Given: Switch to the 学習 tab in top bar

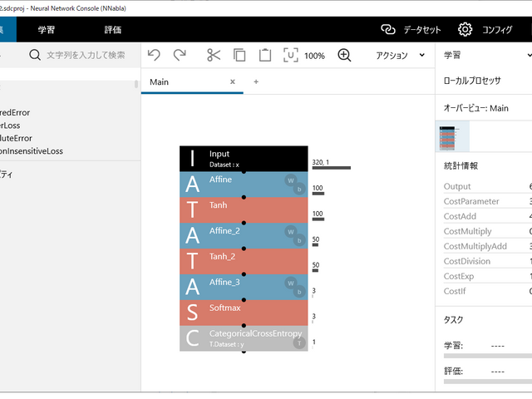Looking at the screenshot, I should coord(47,29).
